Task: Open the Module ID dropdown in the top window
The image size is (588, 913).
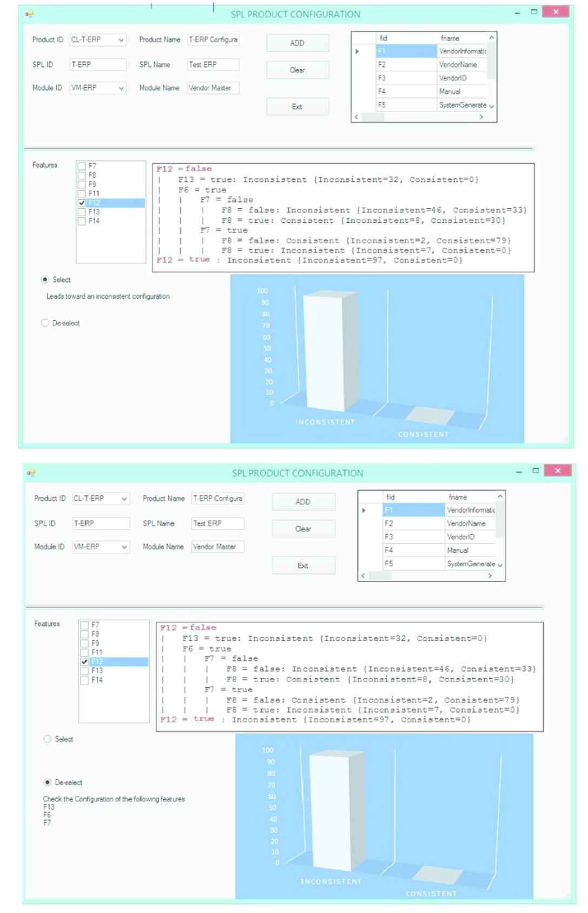Action: click(121, 88)
